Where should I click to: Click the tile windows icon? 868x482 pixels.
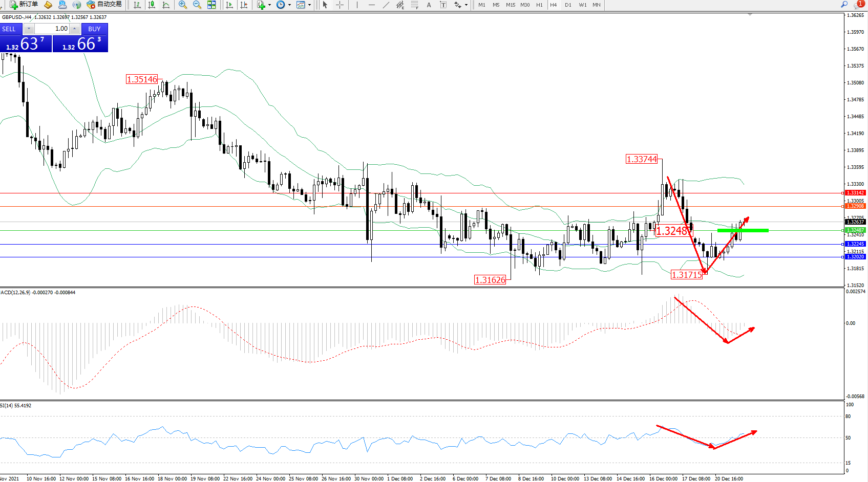click(211, 5)
